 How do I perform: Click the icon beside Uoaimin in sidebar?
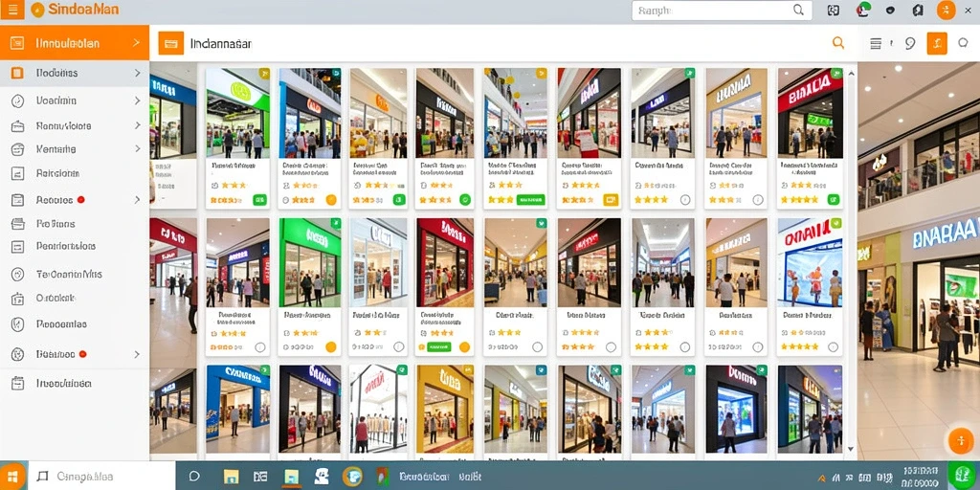pyautogui.click(x=17, y=100)
